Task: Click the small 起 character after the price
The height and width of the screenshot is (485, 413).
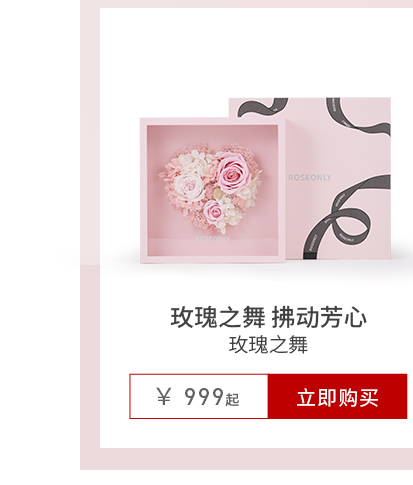Action: (x=232, y=399)
